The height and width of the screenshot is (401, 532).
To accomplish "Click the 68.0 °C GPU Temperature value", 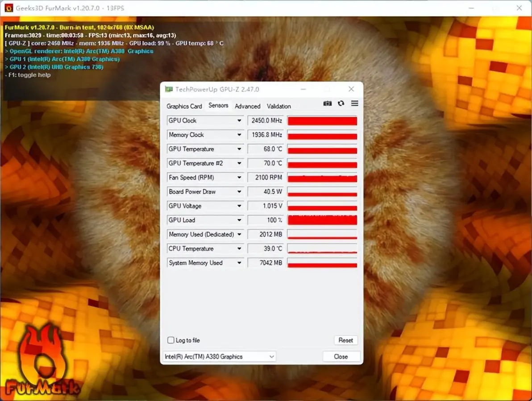I will click(266, 149).
